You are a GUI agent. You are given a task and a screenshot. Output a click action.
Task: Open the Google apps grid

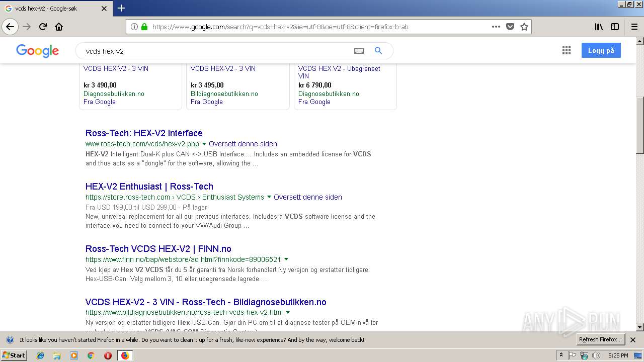point(567,50)
